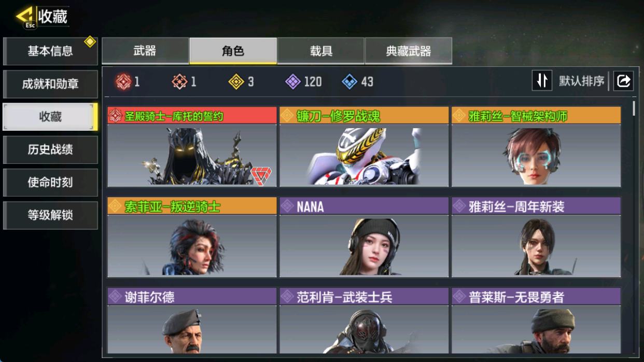Select the red mythic rarity filter icon
The image size is (644, 362).
pos(123,81)
